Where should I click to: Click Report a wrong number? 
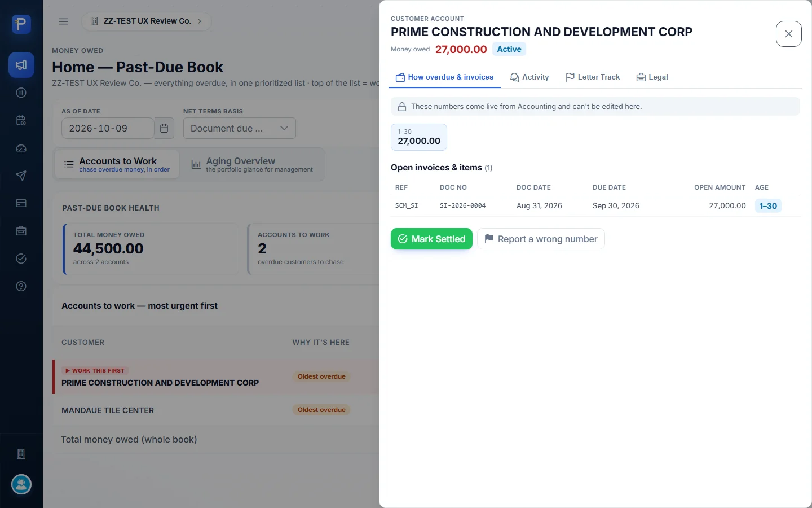click(x=541, y=239)
